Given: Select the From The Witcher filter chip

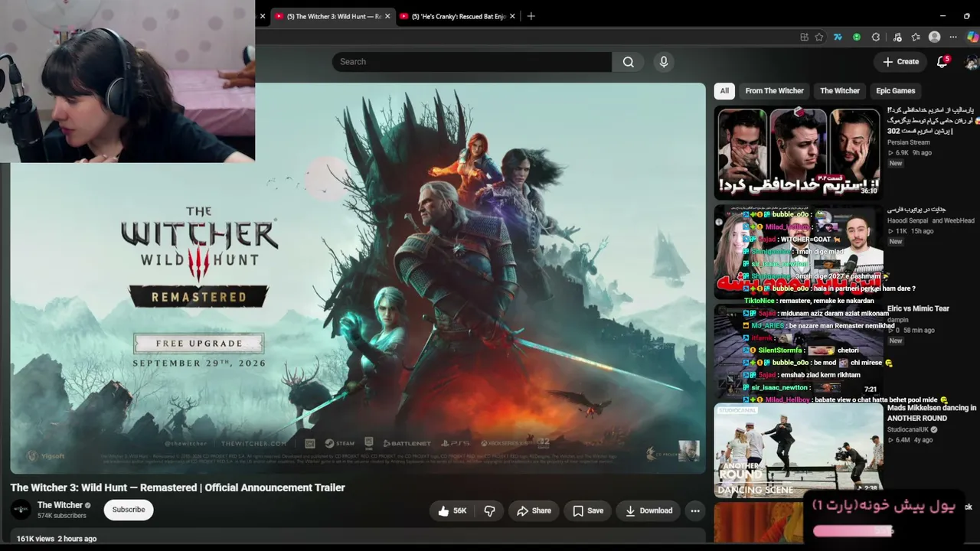Looking at the screenshot, I should point(774,91).
